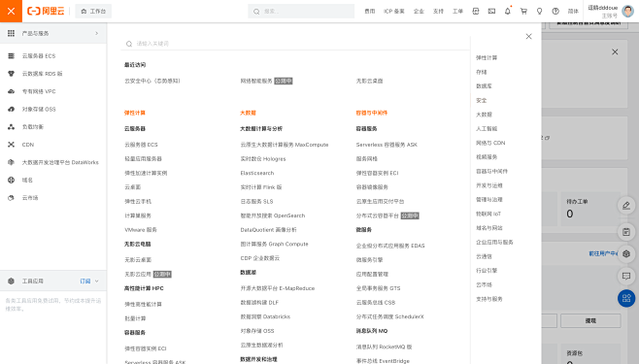
Task: Close the menu with orange X button
Action: point(11,11)
